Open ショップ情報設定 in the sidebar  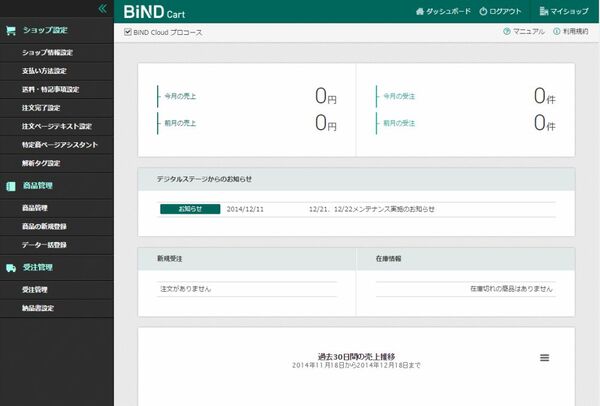(47, 52)
